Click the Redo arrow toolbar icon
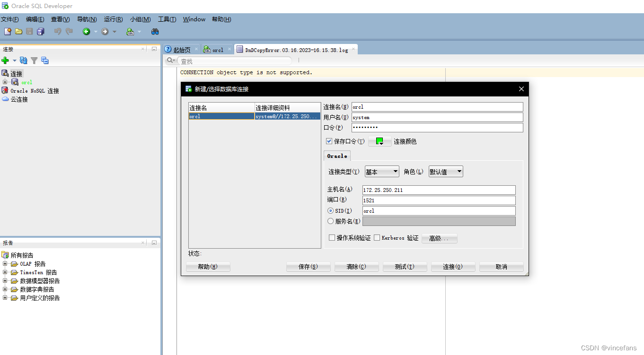 coord(69,31)
